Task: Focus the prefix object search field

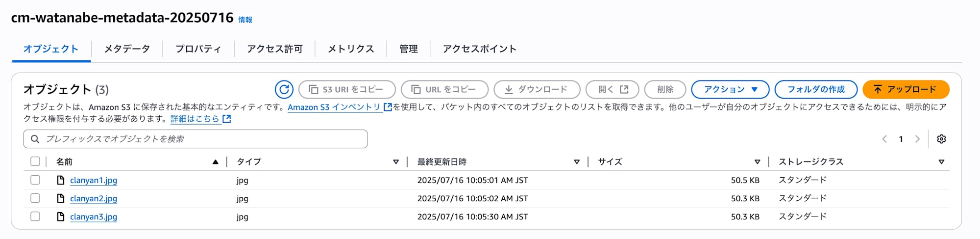Action: pyautogui.click(x=196, y=139)
